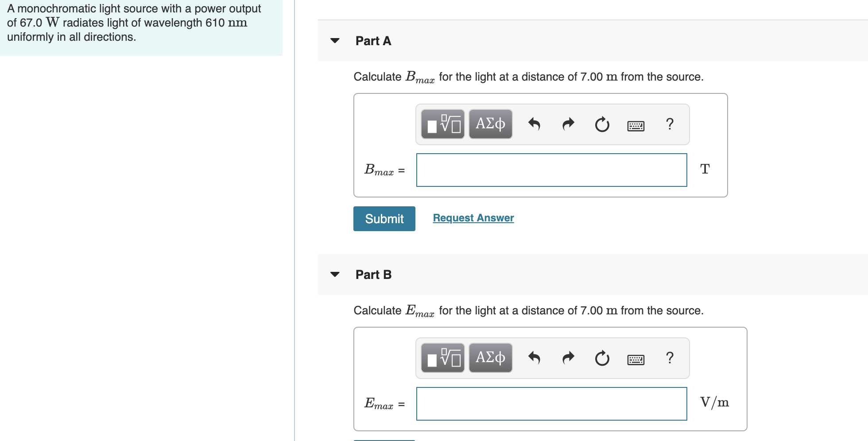The height and width of the screenshot is (441, 868).
Task: Expand the Part A disclosure triangle
Action: (x=335, y=40)
